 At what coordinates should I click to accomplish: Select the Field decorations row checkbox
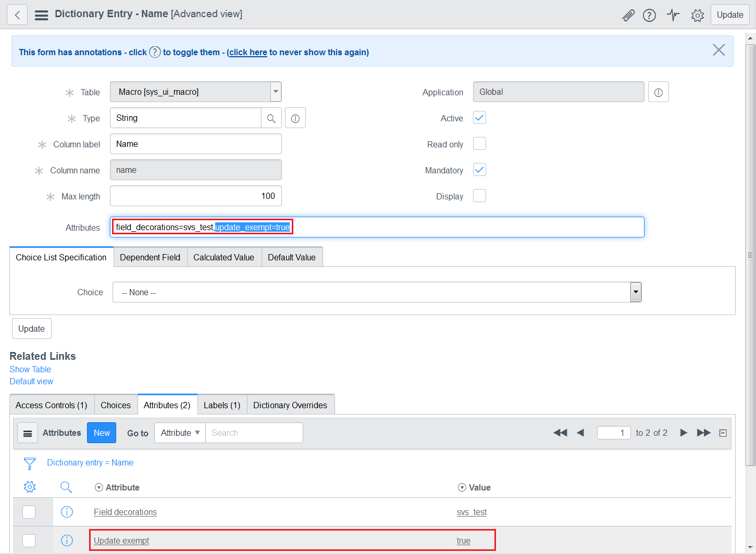29,512
